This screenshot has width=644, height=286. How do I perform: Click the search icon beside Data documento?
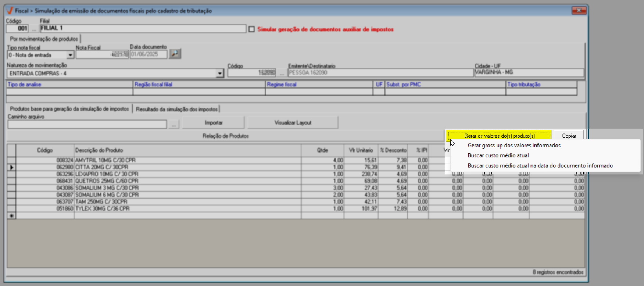(x=175, y=54)
